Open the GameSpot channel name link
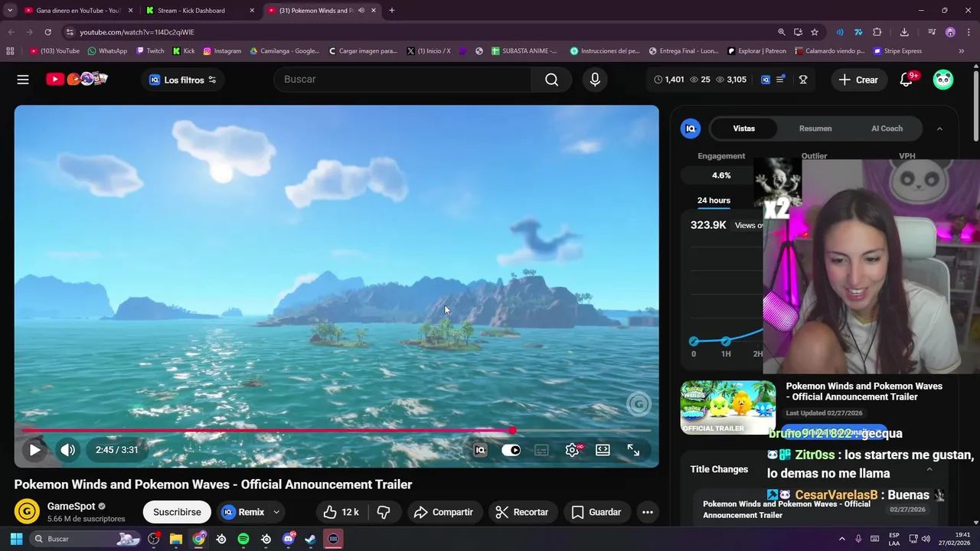This screenshot has height=551, width=980. (71, 506)
